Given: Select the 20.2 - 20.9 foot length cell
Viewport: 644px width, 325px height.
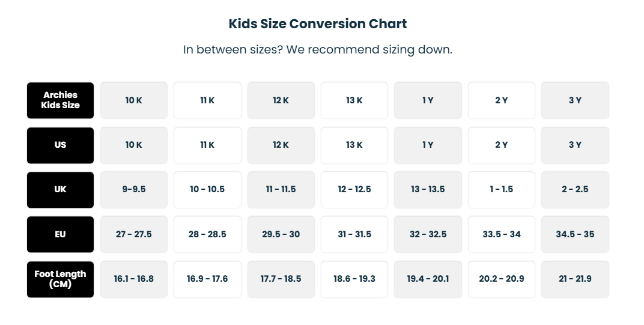Looking at the screenshot, I should 502,279.
